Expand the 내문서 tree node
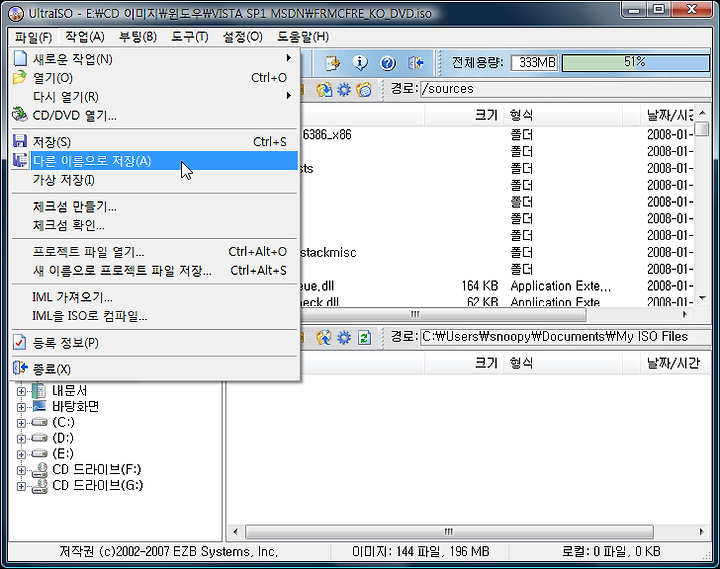Image resolution: width=720 pixels, height=569 pixels. [x=21, y=391]
